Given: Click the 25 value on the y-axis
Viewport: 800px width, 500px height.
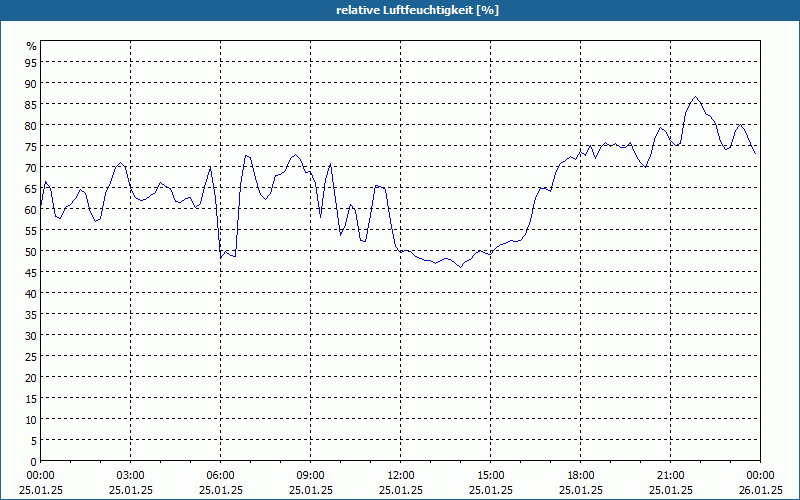Looking at the screenshot, I should click(31, 357).
